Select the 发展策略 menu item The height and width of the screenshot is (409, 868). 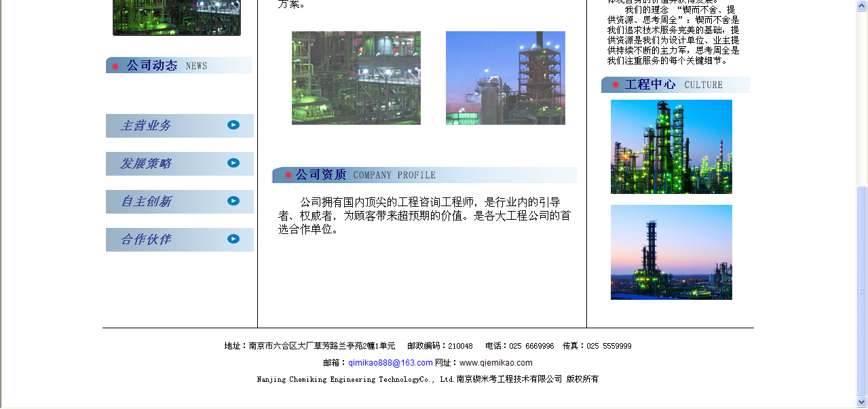pyautogui.click(x=146, y=163)
